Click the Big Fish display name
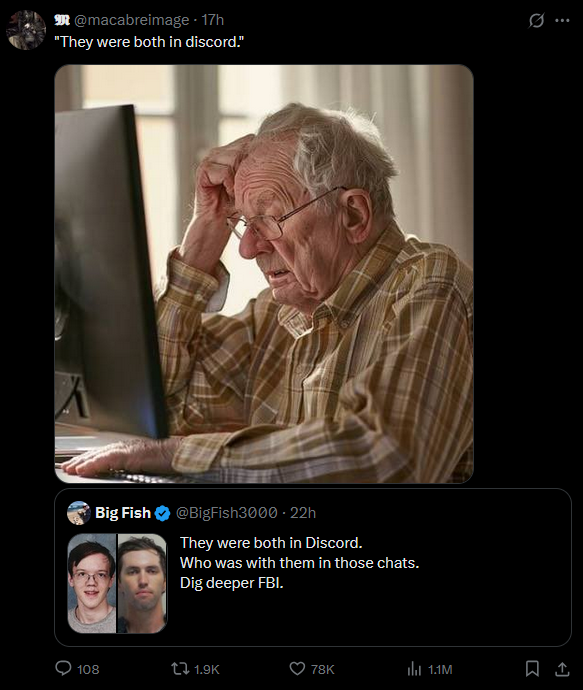The width and height of the screenshot is (583, 690). click(123, 513)
